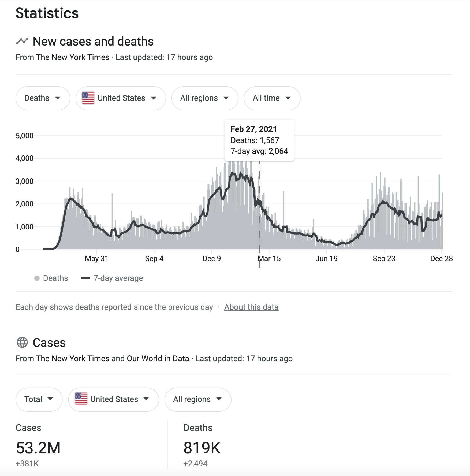Open the Deaths metric dropdown
This screenshot has width=470, height=476.
tap(43, 98)
